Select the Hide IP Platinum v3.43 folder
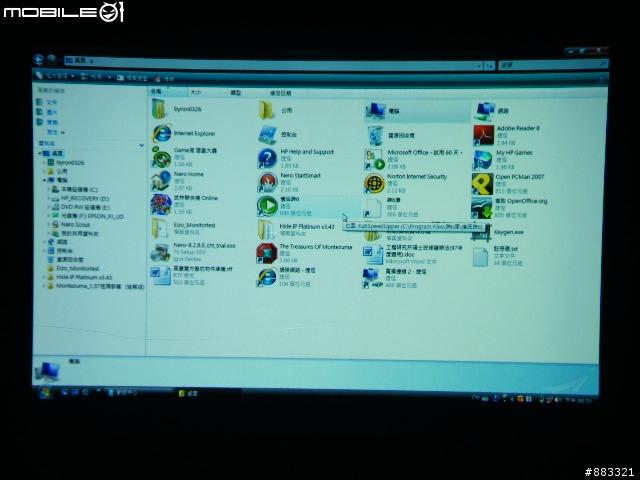 (x=296, y=229)
